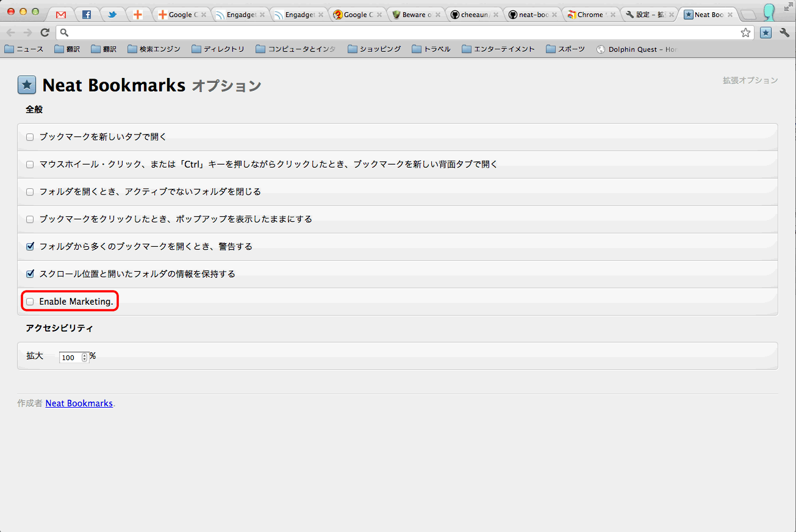Click the アクセシビリティ section heading
The image size is (796, 532).
[60, 328]
